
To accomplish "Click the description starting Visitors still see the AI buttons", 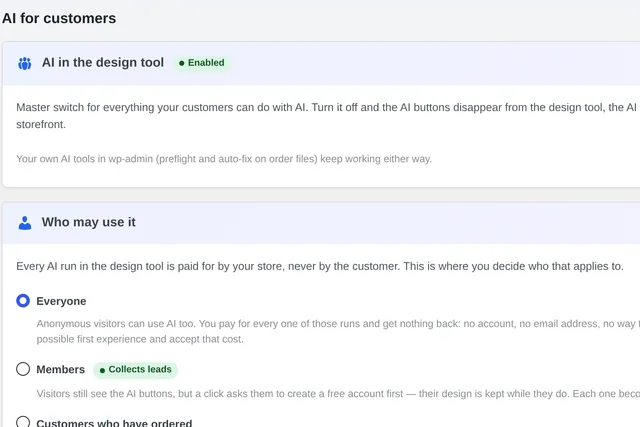I will click(x=338, y=394).
